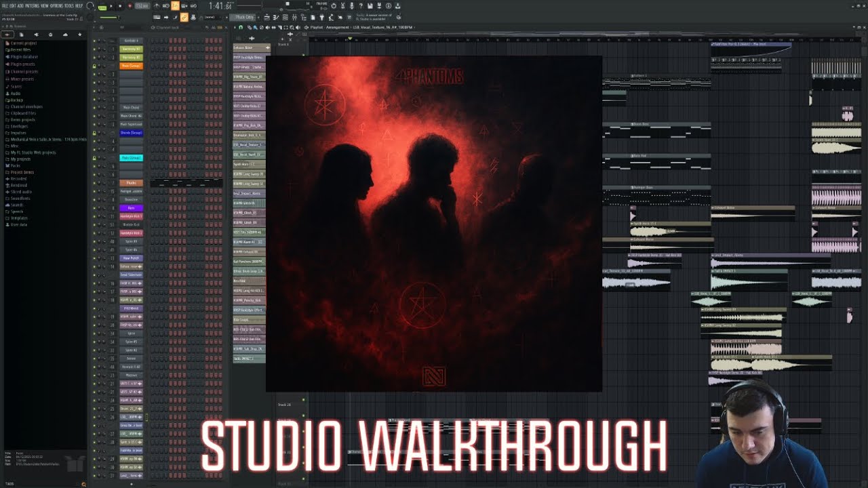The height and width of the screenshot is (488, 868).
Task: Expand Recent files in the browser
Action: [x=19, y=49]
